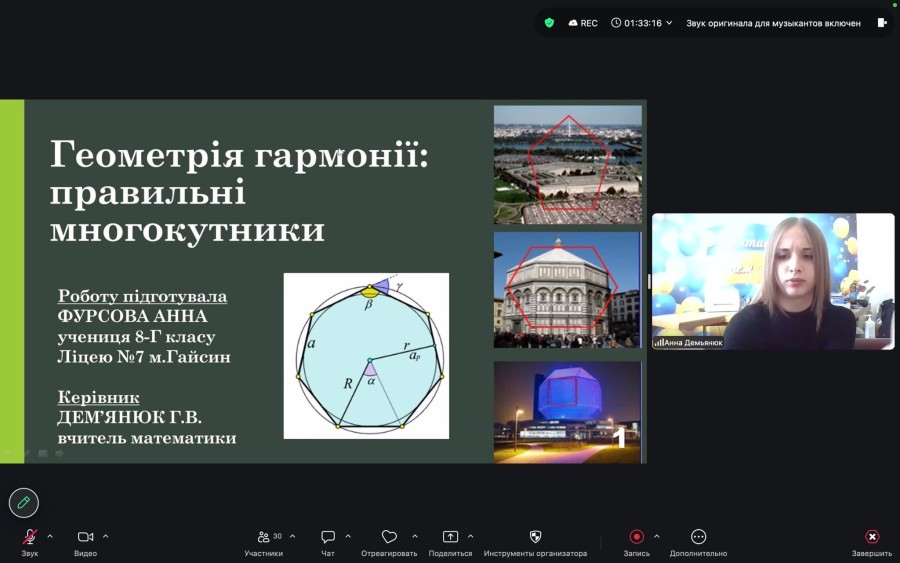This screenshot has height=563, width=900.
Task: Click the view layout icon at top right
Action: (882, 23)
